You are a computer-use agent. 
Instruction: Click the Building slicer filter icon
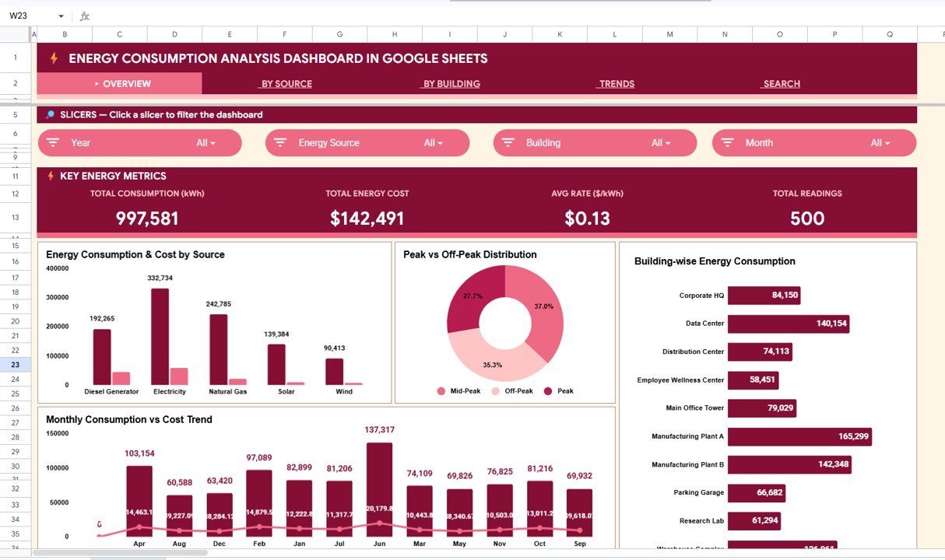tap(508, 142)
